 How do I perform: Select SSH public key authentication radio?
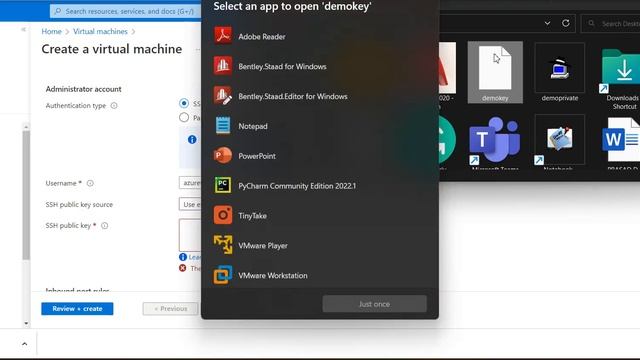[184, 103]
